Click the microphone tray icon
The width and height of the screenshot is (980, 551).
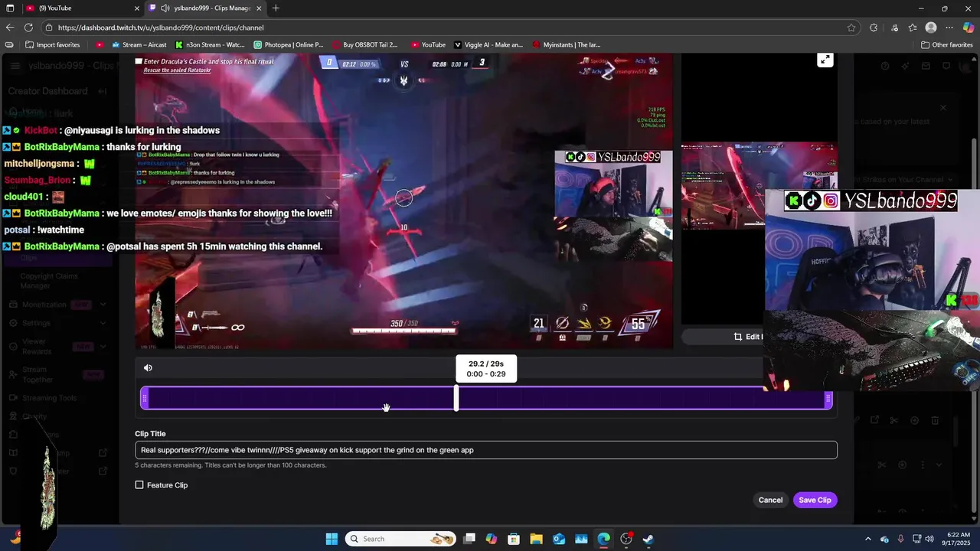point(900,539)
